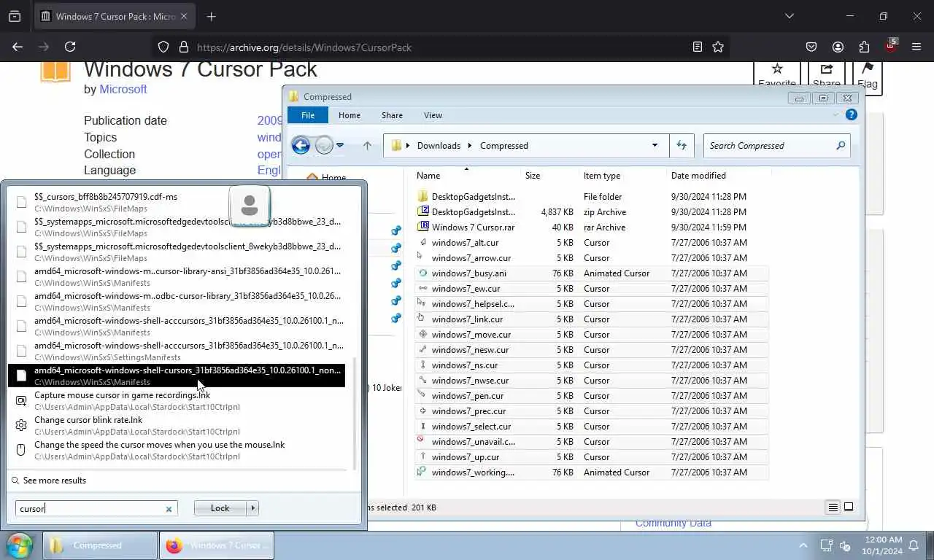
Task: Open Pocket save icon in Firefox
Action: coord(811,47)
